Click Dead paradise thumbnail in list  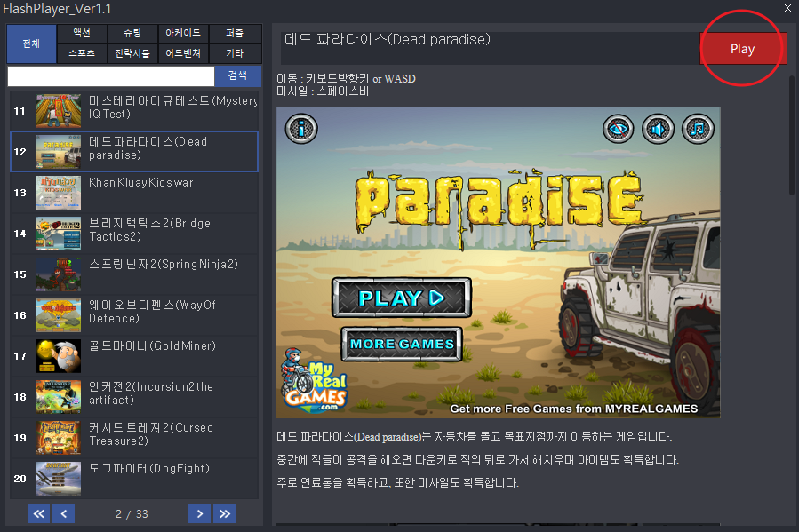pos(58,152)
